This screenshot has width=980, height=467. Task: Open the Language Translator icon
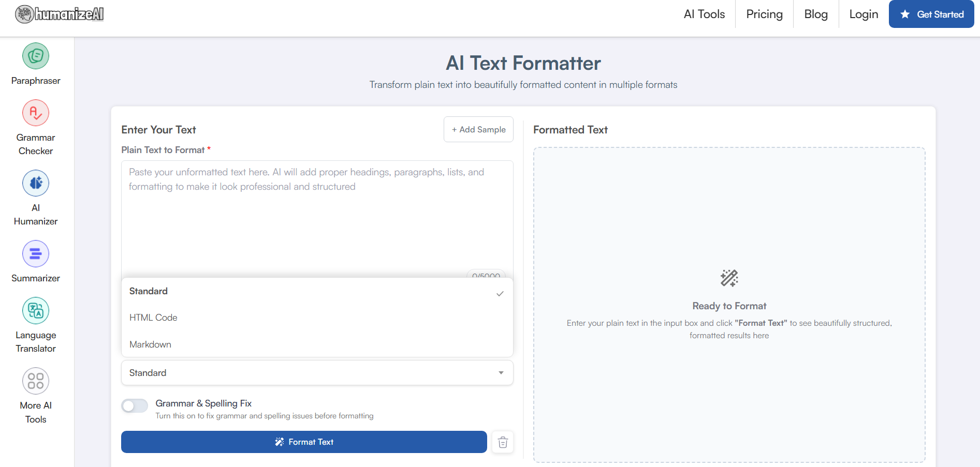[36, 311]
